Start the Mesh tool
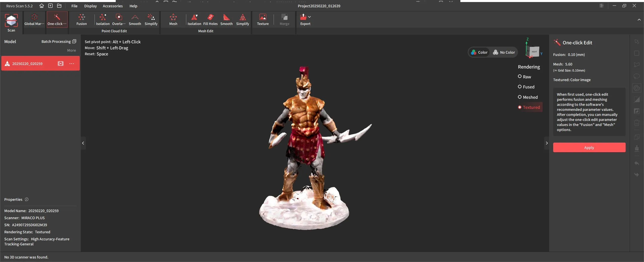The image size is (644, 262). tap(173, 20)
